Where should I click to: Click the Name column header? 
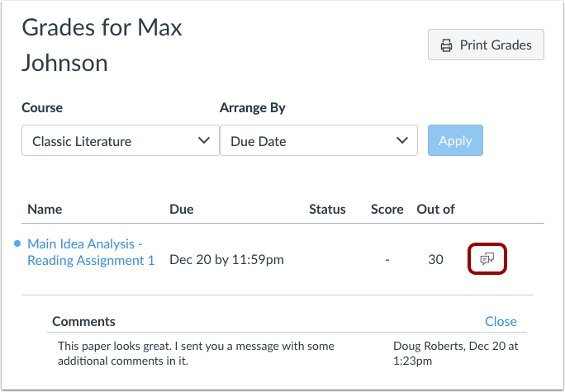pos(45,209)
